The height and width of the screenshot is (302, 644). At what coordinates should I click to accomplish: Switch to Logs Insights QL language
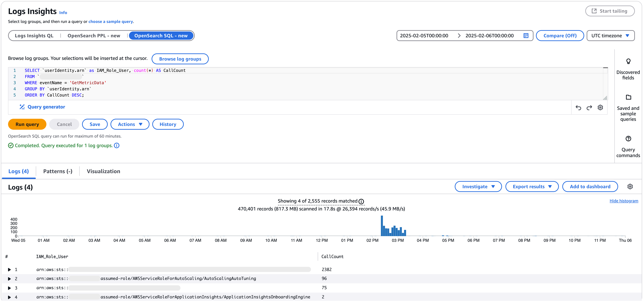34,36
